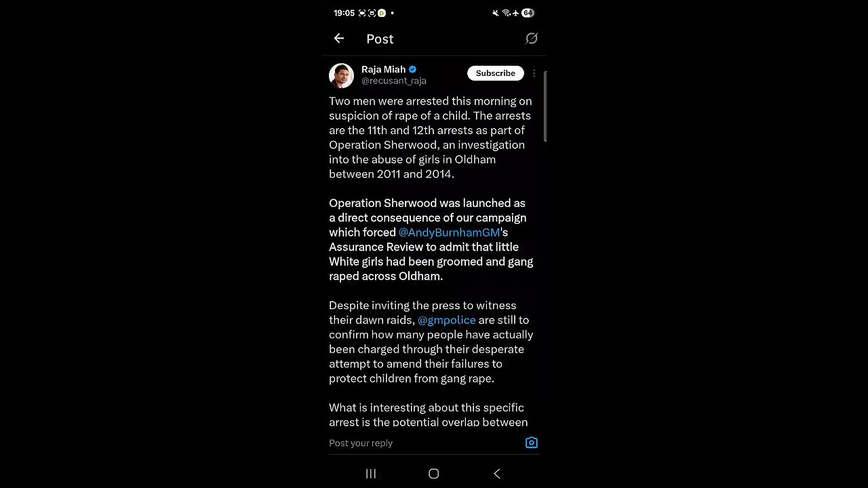Open the @recusant_raja handle
Screen dimensions: 868x488
click(x=394, y=81)
